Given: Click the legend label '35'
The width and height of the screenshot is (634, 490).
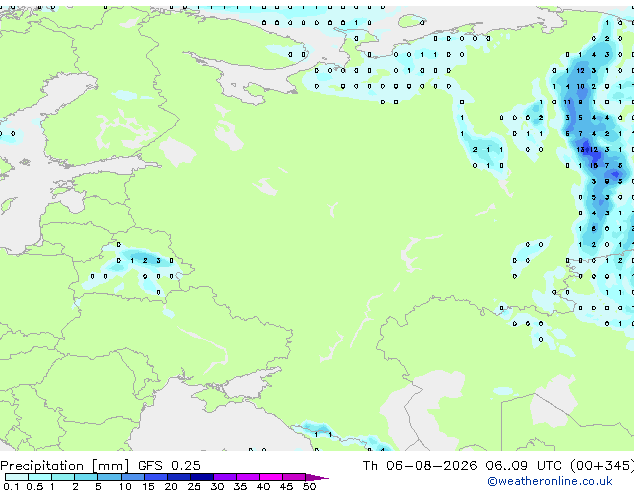Looking at the screenshot, I should 240,486.
